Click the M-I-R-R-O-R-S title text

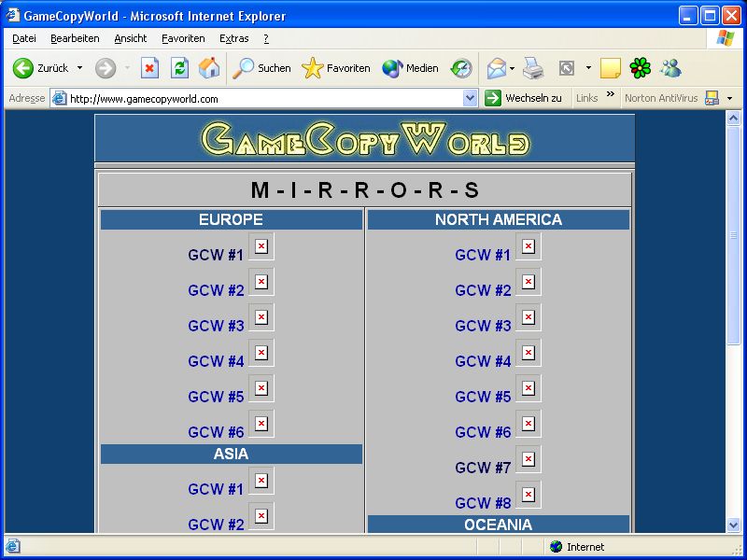pos(365,190)
